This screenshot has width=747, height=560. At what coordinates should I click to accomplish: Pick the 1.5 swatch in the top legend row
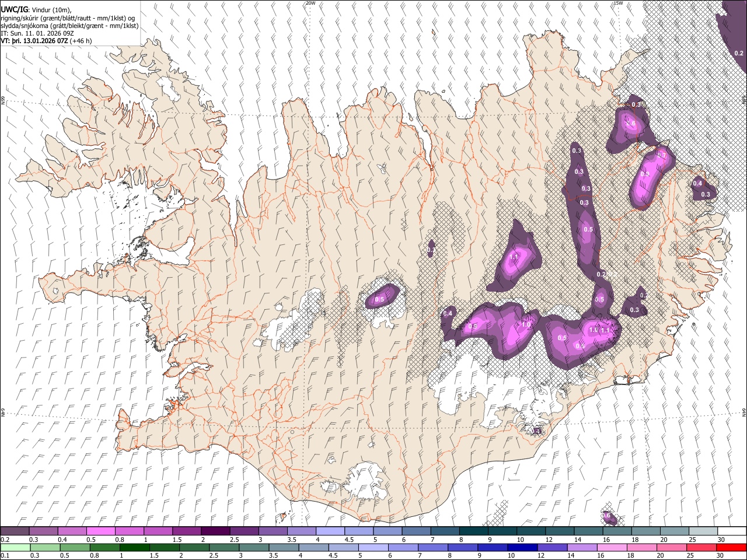(x=187, y=531)
